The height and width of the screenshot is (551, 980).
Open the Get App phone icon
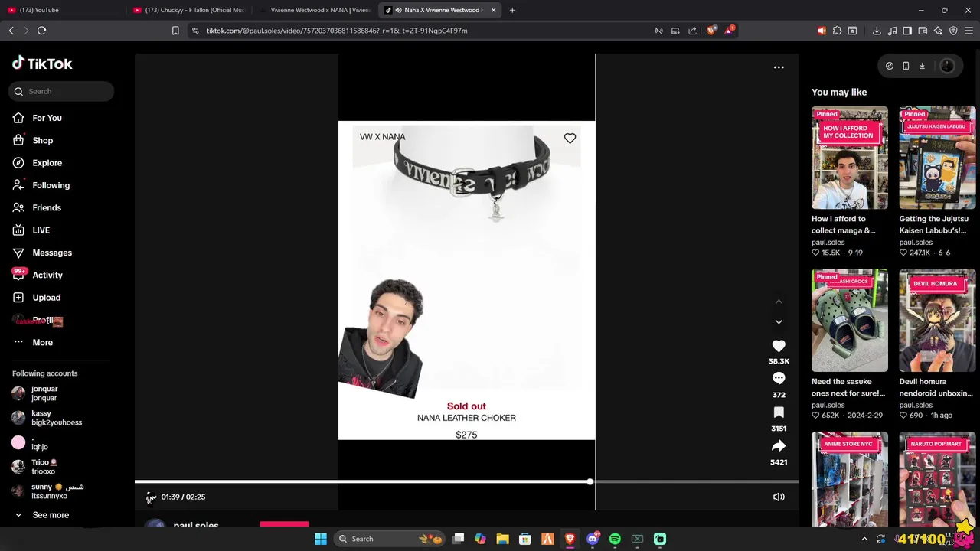pyautogui.click(x=906, y=66)
